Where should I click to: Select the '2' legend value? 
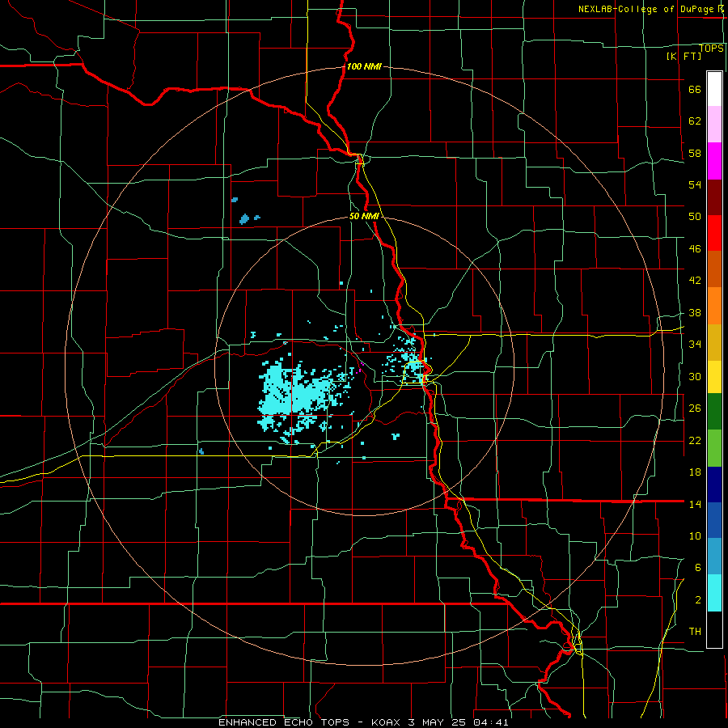pos(698,600)
